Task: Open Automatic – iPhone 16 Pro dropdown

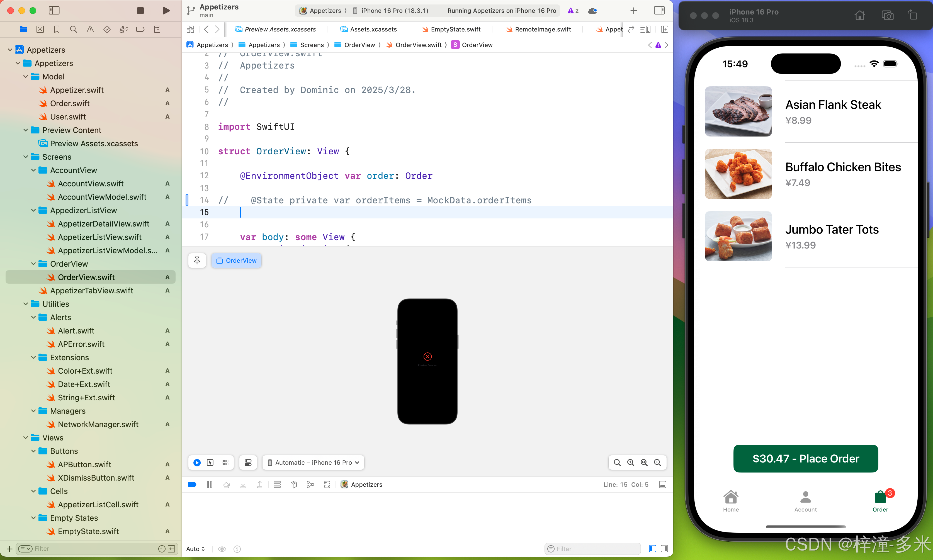Action: pyautogui.click(x=313, y=463)
